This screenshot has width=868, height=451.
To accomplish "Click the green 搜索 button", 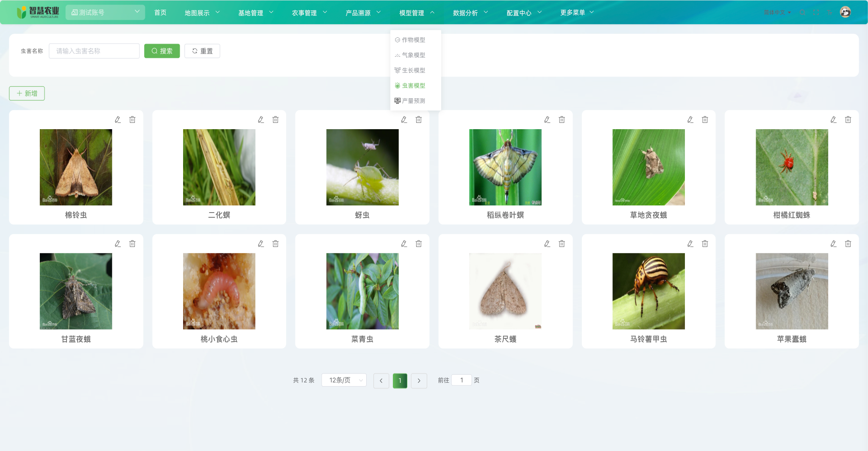I will pos(162,51).
